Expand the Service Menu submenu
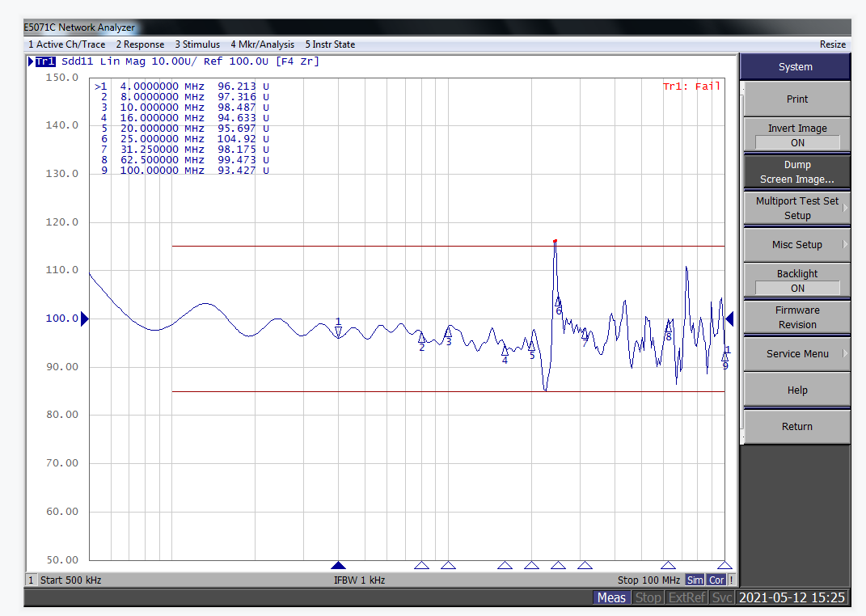Viewport: 866px width, 616px height. (x=796, y=354)
